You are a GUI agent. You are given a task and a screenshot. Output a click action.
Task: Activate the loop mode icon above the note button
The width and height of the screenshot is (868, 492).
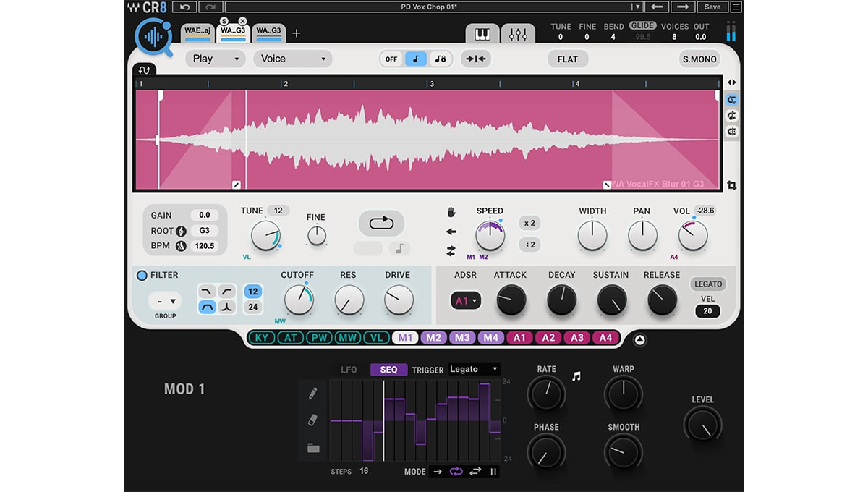381,223
